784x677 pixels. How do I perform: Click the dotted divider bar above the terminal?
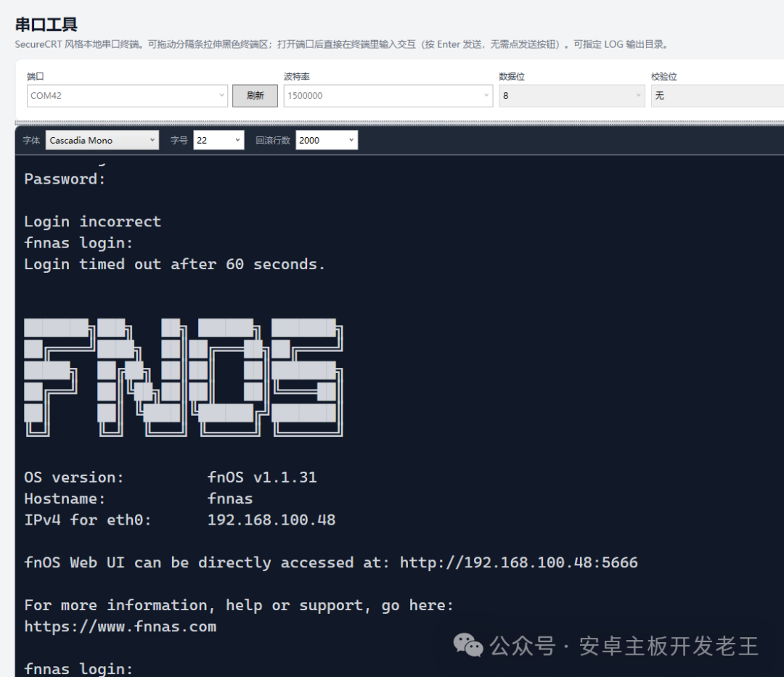pos(399,123)
